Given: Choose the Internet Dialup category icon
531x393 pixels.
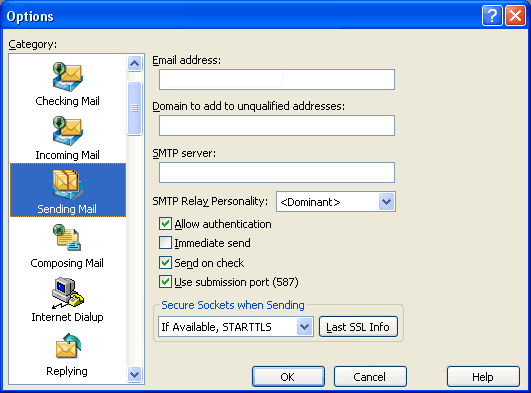Looking at the screenshot, I should click(x=68, y=293).
